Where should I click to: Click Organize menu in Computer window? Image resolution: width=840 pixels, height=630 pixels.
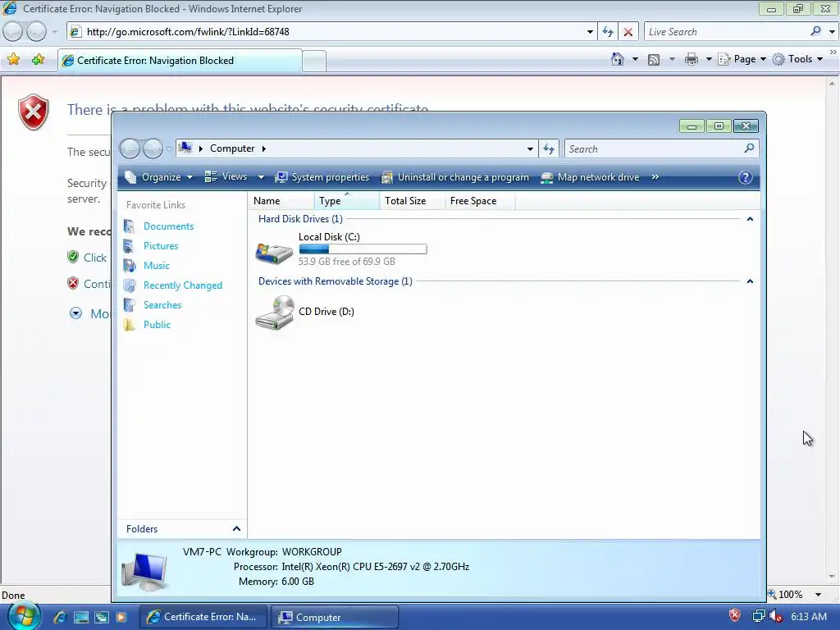click(x=158, y=177)
